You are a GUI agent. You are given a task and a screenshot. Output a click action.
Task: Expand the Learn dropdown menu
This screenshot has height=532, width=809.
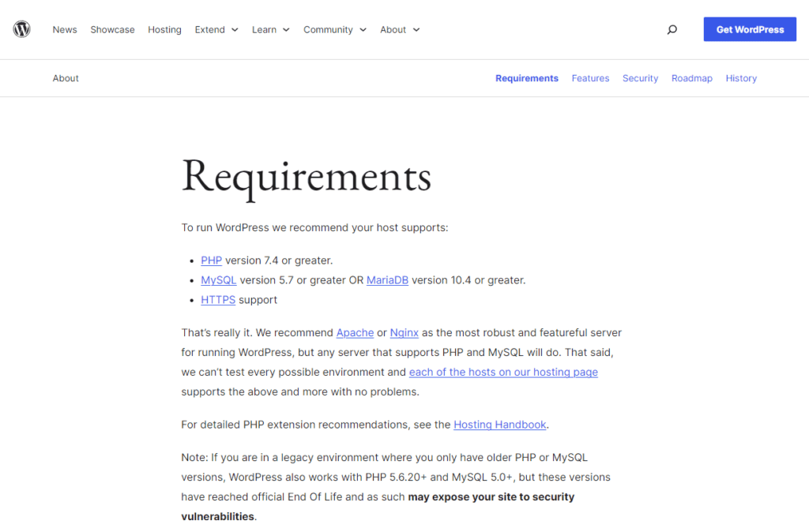tap(271, 29)
